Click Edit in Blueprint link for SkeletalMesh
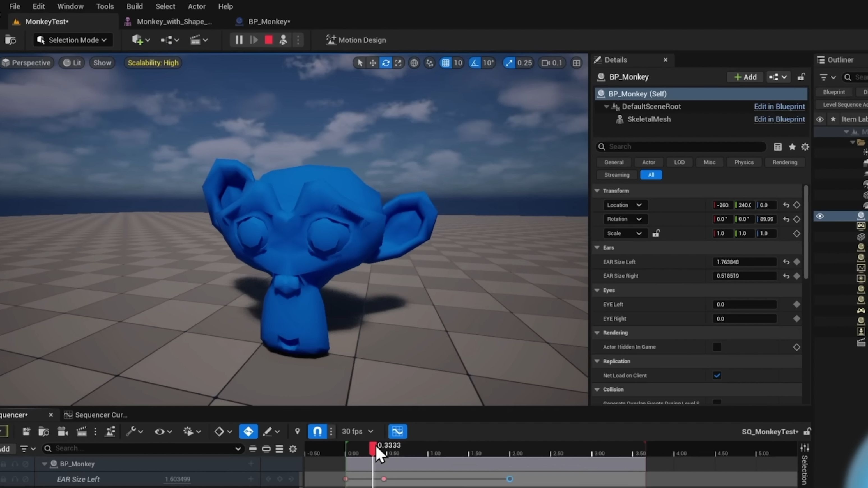Screen dimensions: 868x488 click(779, 119)
